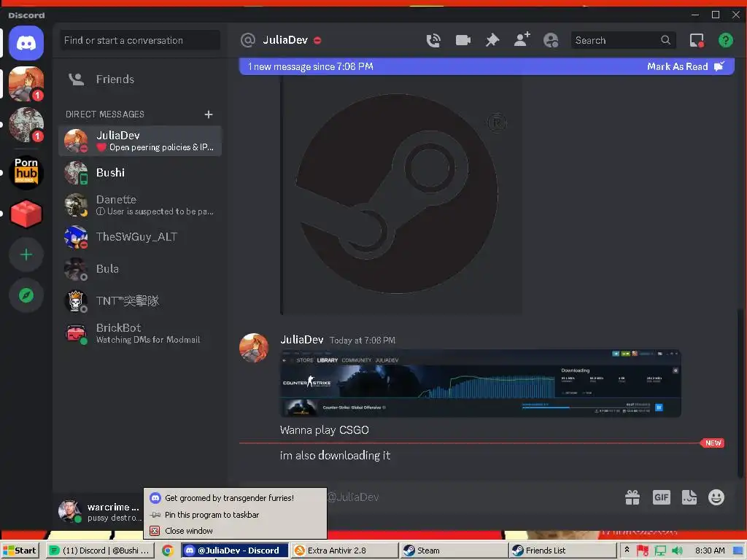Image resolution: width=747 pixels, height=560 pixels.
Task: Click the 'im also downloading it' message
Action: tap(335, 456)
